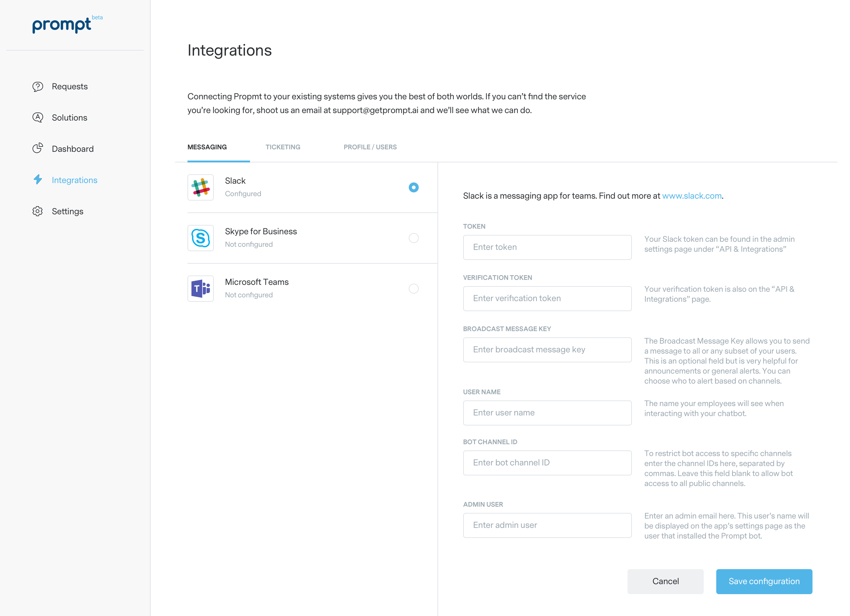Click the Enter bot channel ID field
This screenshot has height=616, width=850.
[x=547, y=463]
